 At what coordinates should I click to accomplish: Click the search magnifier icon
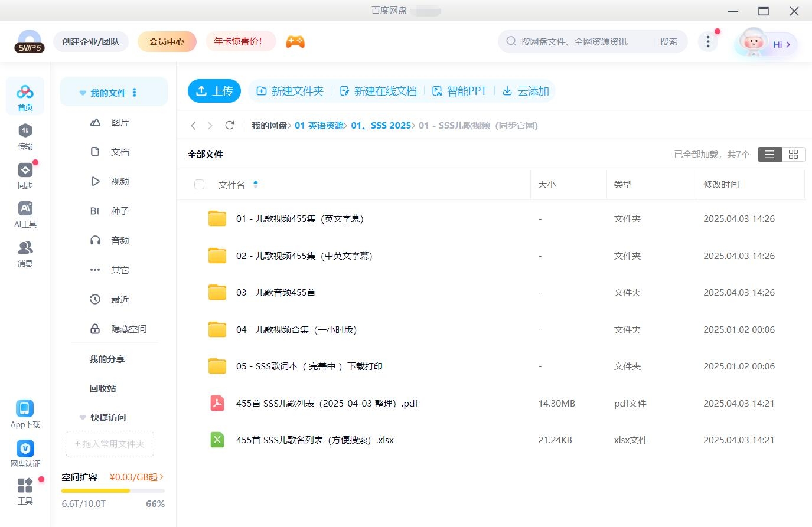tap(511, 41)
